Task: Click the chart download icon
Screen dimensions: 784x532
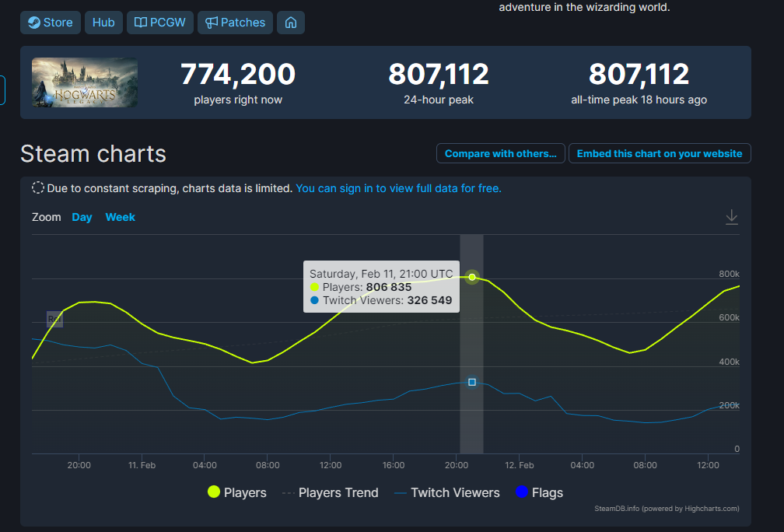Action: [x=731, y=217]
